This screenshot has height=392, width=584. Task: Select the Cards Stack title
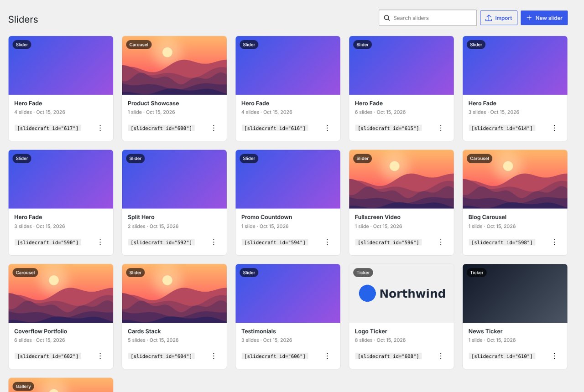coord(144,331)
